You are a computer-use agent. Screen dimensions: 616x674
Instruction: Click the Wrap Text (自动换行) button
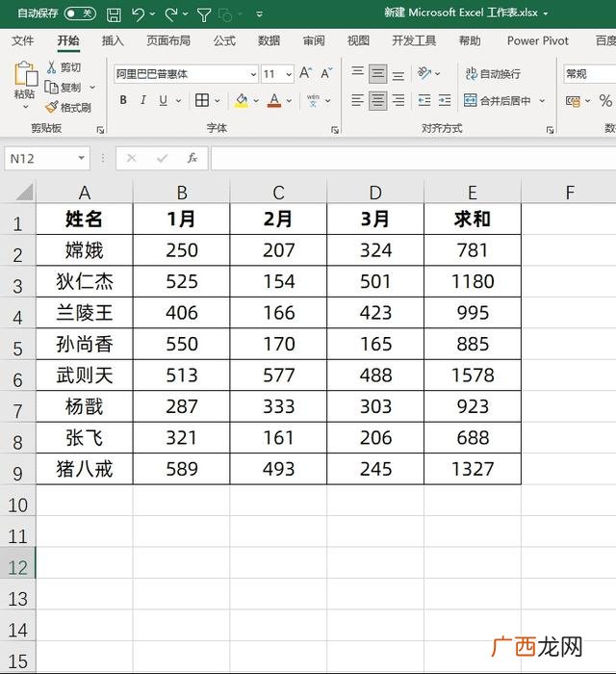tap(493, 73)
